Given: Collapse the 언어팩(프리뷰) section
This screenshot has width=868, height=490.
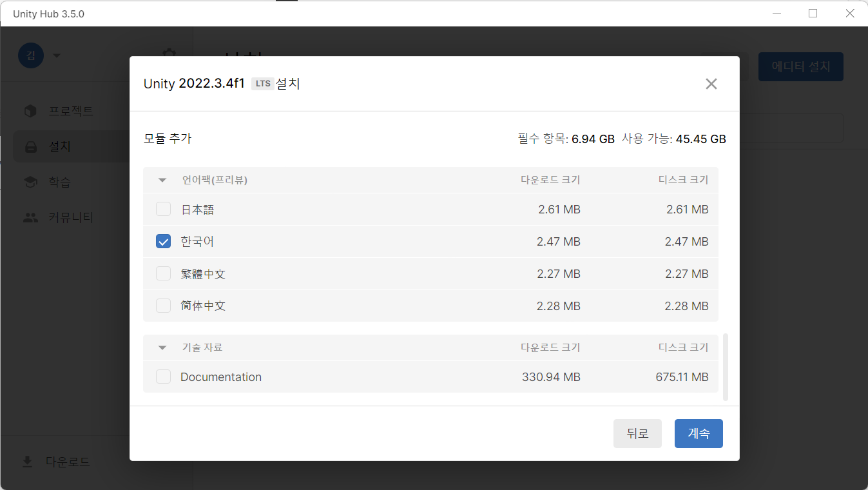Looking at the screenshot, I should tap(162, 180).
